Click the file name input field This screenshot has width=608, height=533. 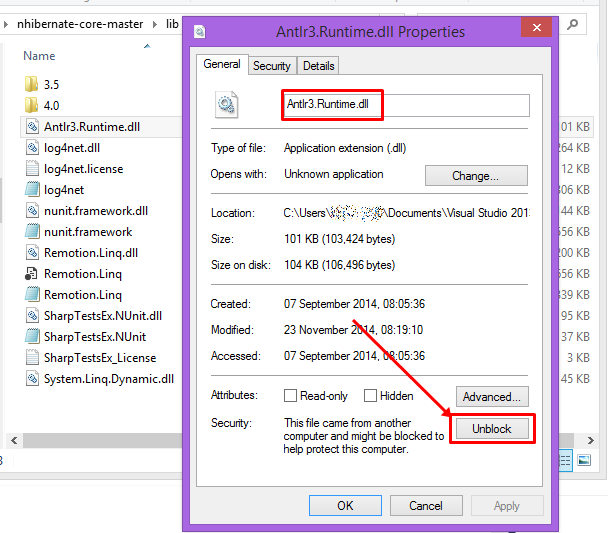click(x=406, y=105)
